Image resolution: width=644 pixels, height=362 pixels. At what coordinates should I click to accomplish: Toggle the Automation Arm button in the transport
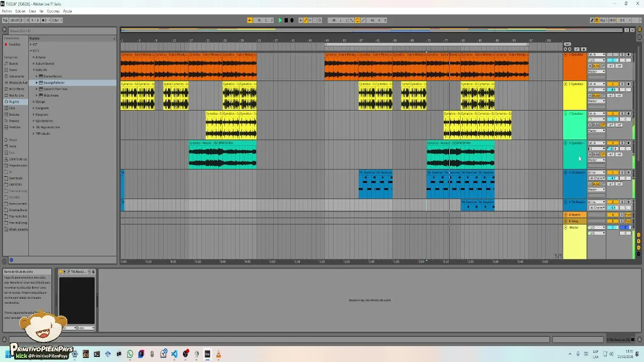306,20
